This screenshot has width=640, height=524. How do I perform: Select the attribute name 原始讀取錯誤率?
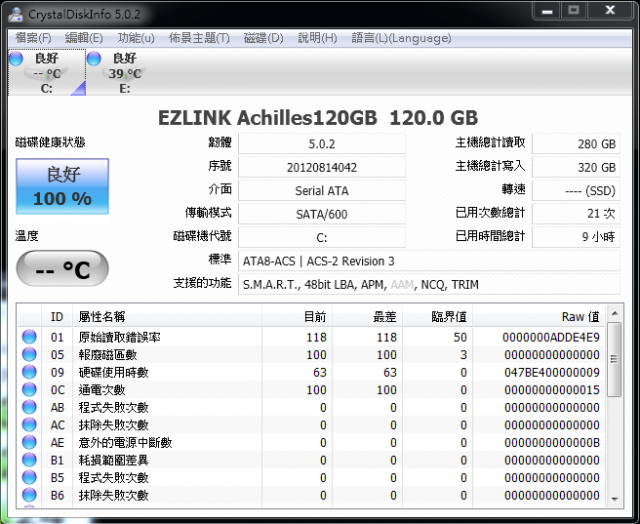point(119,337)
